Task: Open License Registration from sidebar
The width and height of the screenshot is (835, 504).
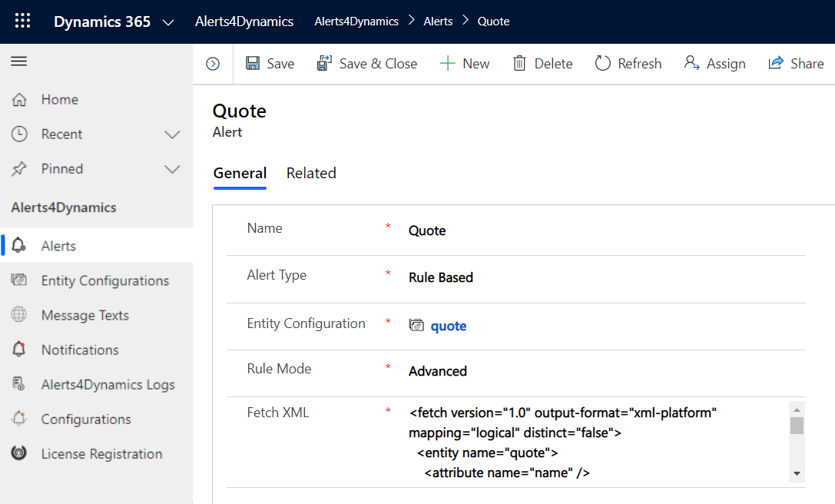Action: click(101, 453)
